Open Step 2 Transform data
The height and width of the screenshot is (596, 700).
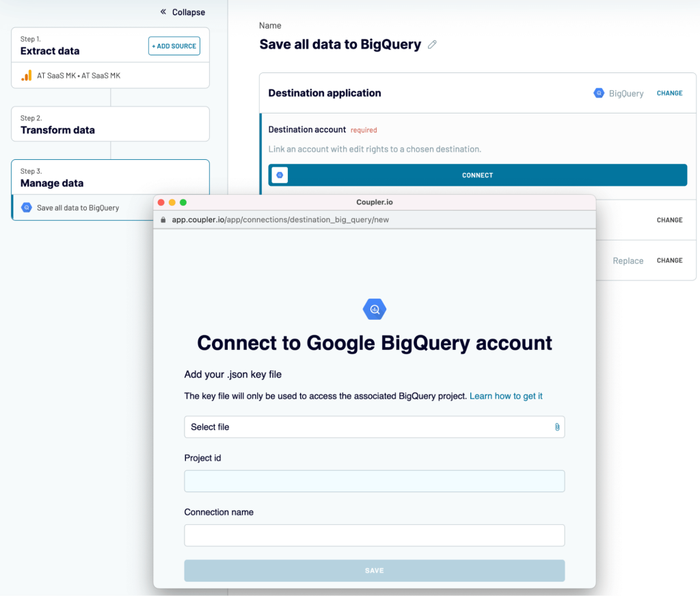[110, 124]
